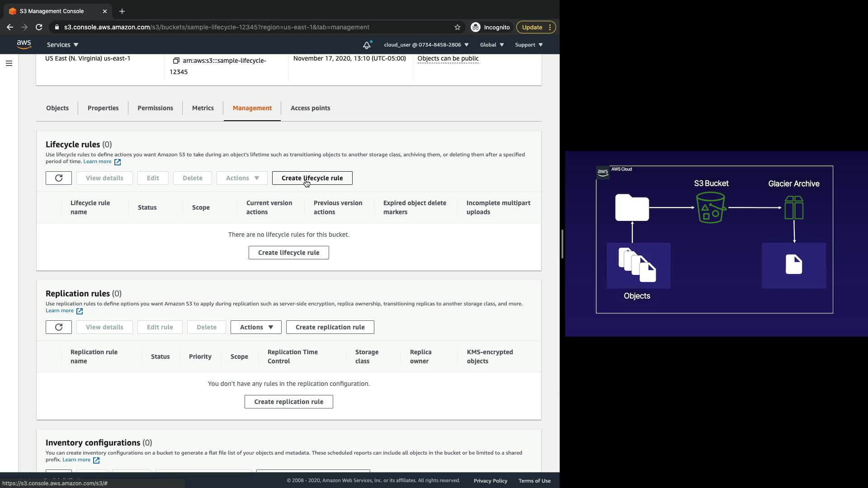Refresh the Replication rules list

click(59, 327)
